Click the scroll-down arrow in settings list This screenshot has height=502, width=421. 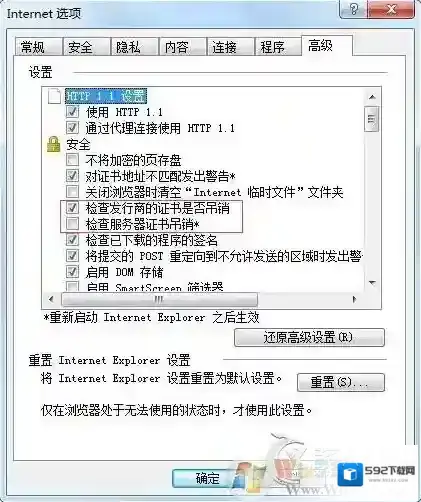click(x=372, y=283)
